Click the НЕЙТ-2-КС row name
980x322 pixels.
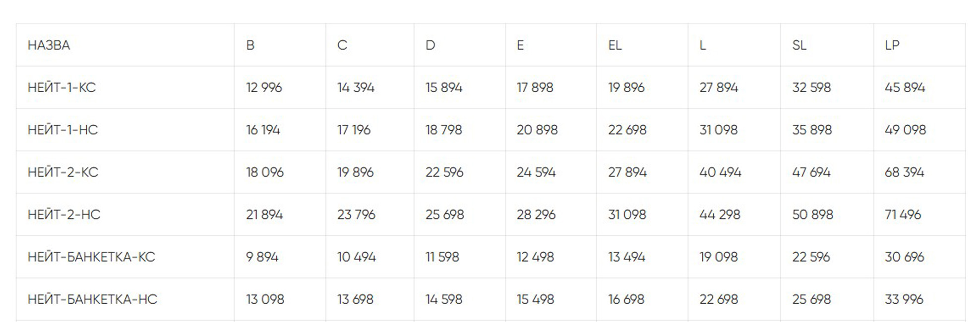(63, 172)
